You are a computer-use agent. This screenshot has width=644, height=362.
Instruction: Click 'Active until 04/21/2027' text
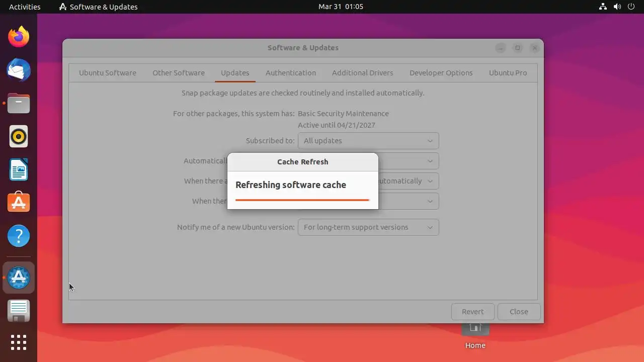pyautogui.click(x=337, y=125)
